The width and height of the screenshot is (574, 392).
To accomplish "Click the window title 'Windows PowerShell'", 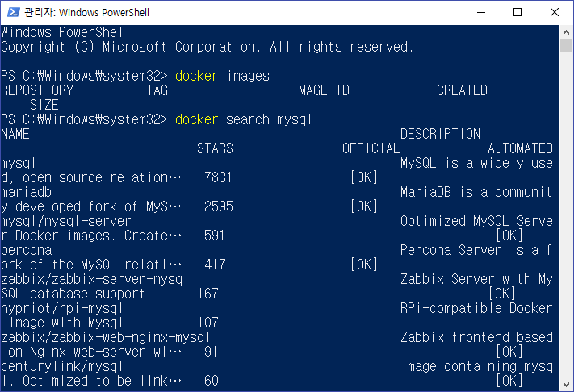I will pyautogui.click(x=104, y=12).
